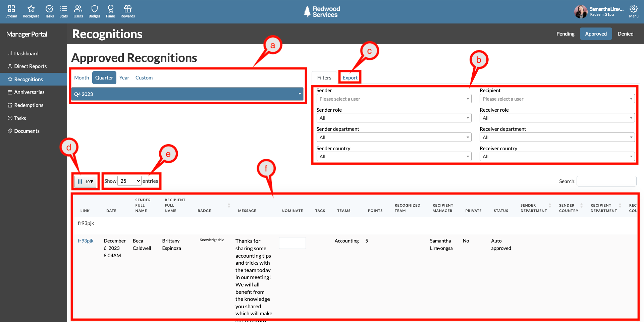Click the Knowledgeable badge cell
Image resolution: width=644 pixels, height=322 pixels.
coord(212,240)
